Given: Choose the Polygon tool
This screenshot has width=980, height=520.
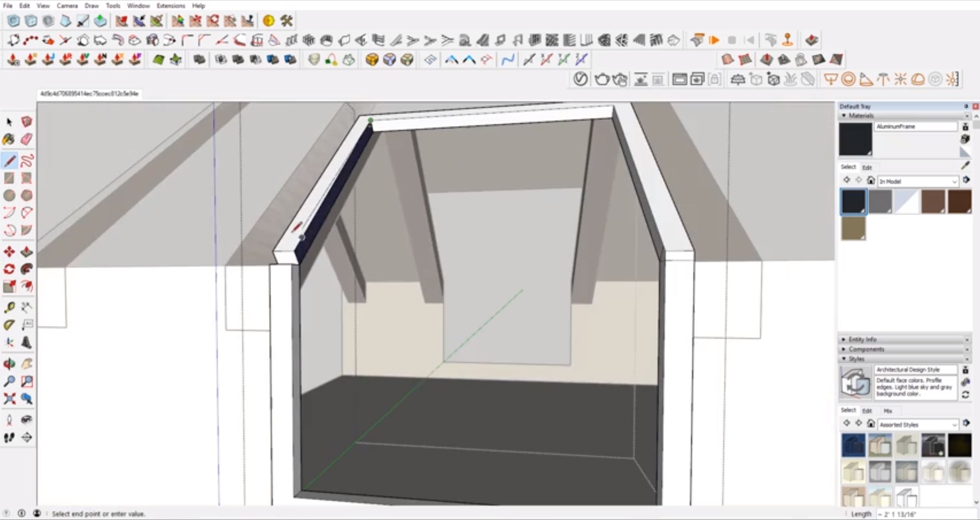Looking at the screenshot, I should coord(26,196).
